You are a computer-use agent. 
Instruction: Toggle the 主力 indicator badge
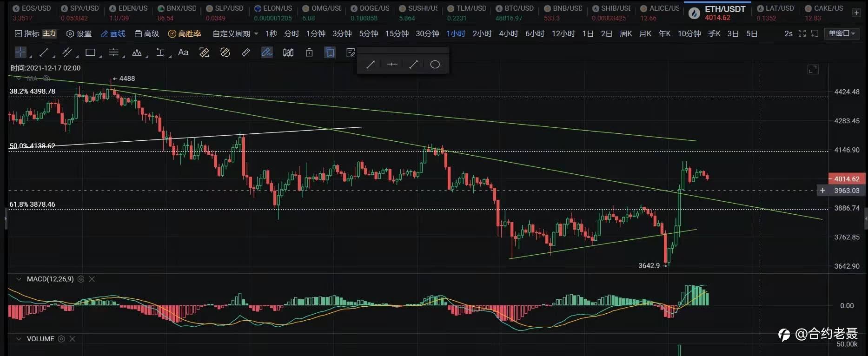[x=49, y=33]
